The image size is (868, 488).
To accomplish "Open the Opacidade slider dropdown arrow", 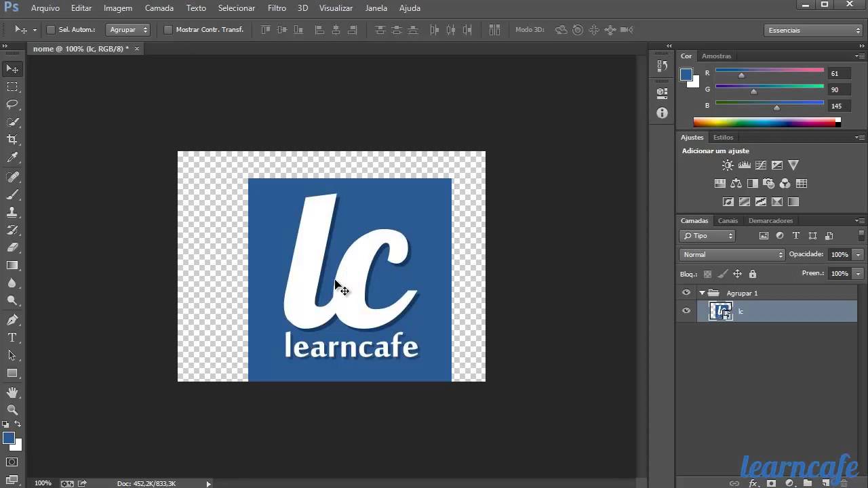I will [x=858, y=255].
